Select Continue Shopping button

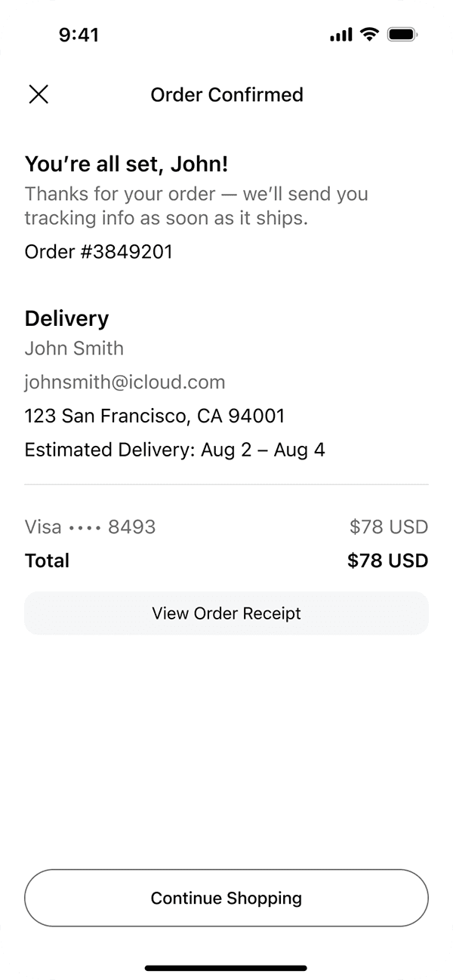pyautogui.click(x=226, y=898)
